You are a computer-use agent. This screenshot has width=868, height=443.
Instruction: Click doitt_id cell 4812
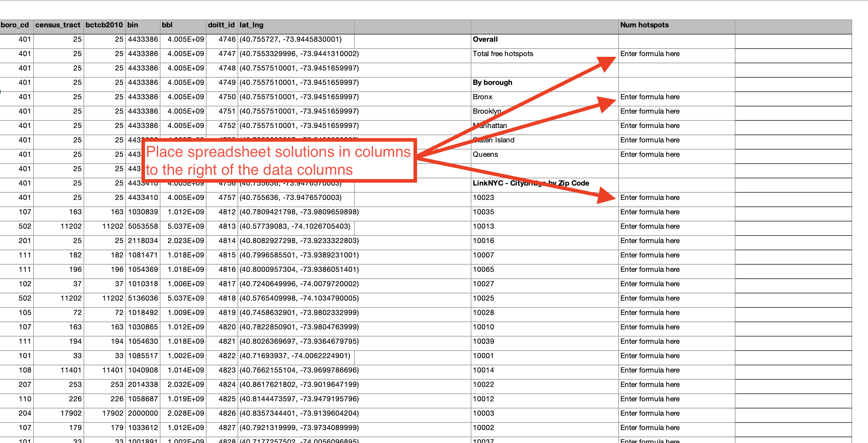click(x=222, y=214)
